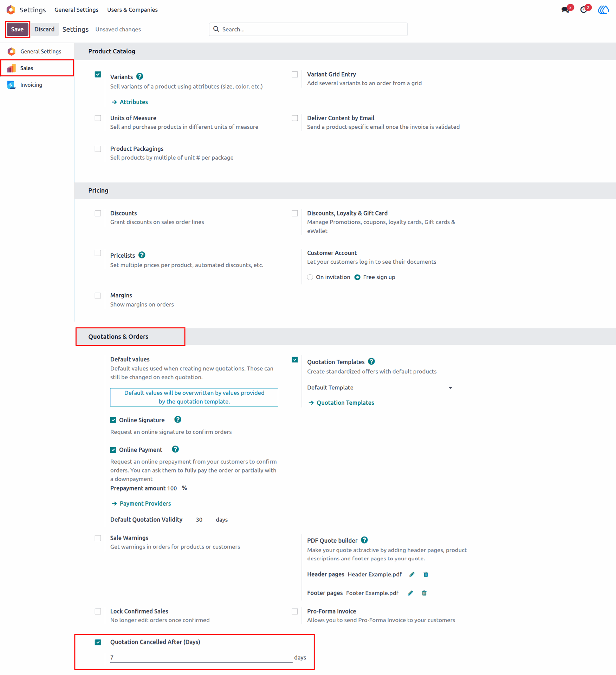
Task: Open the Users & Companies menu
Action: (x=132, y=9)
